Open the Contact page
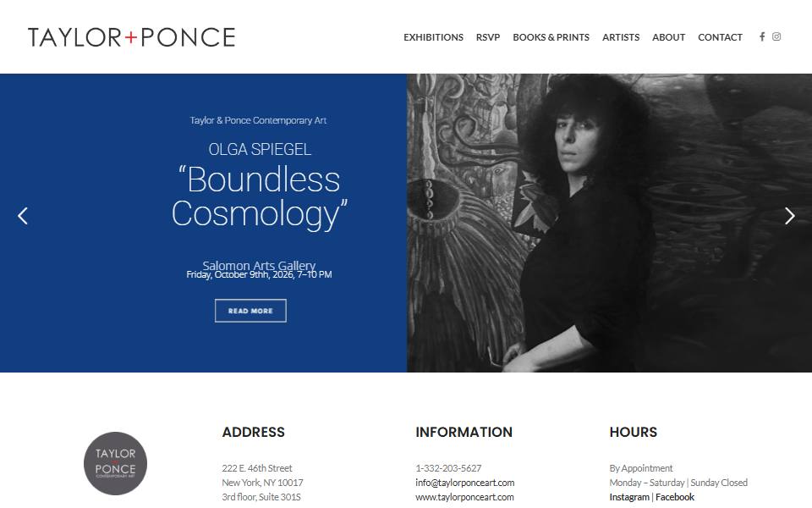 720,37
